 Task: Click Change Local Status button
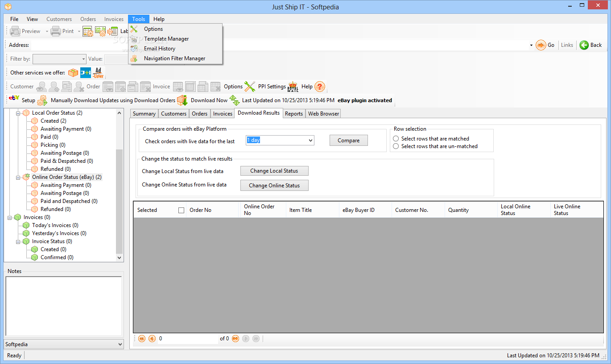click(274, 171)
